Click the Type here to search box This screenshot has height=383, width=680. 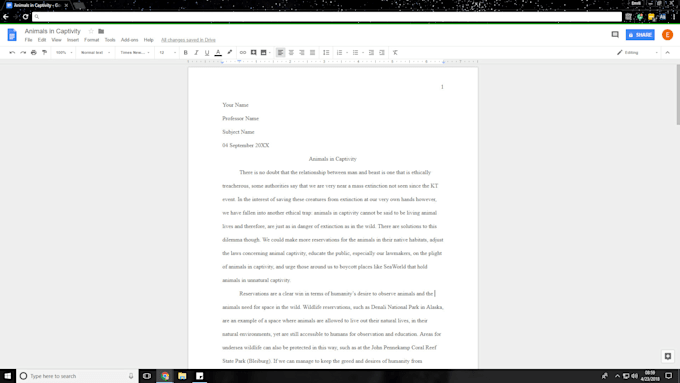78,376
